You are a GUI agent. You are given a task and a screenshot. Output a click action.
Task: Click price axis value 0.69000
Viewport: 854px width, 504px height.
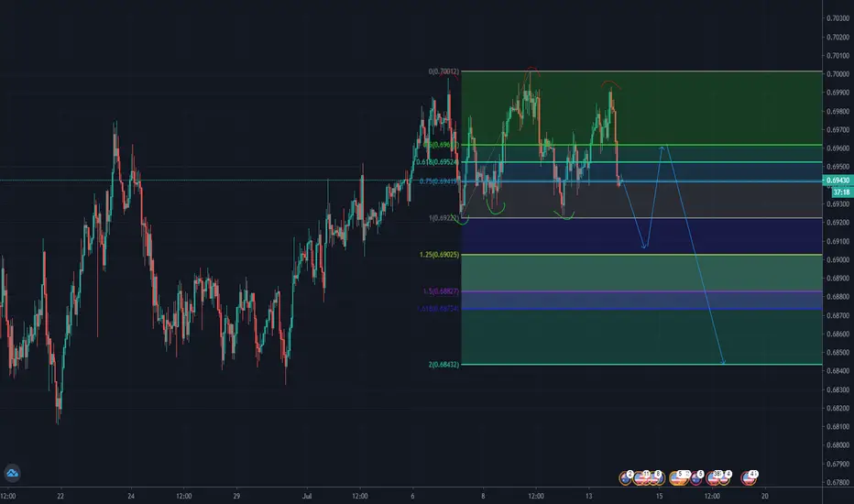point(838,260)
